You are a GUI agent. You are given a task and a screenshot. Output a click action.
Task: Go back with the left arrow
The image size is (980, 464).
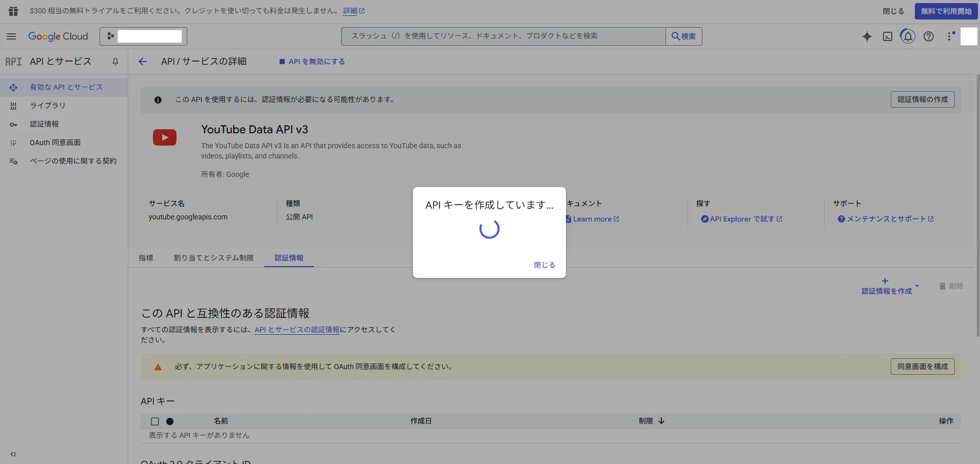click(143, 62)
